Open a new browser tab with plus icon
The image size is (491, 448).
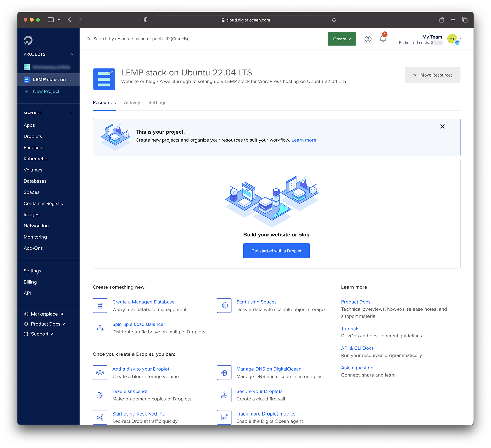point(453,20)
